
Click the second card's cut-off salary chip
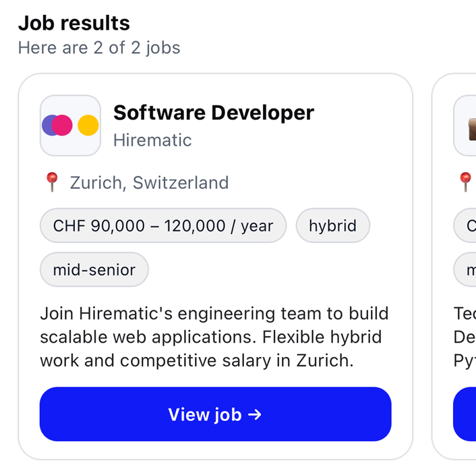[467, 225]
